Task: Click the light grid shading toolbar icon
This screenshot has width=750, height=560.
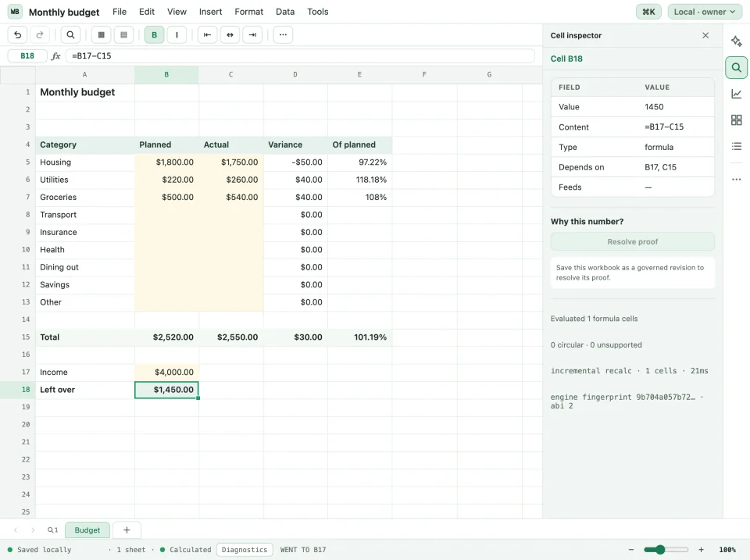Action: (x=124, y=35)
